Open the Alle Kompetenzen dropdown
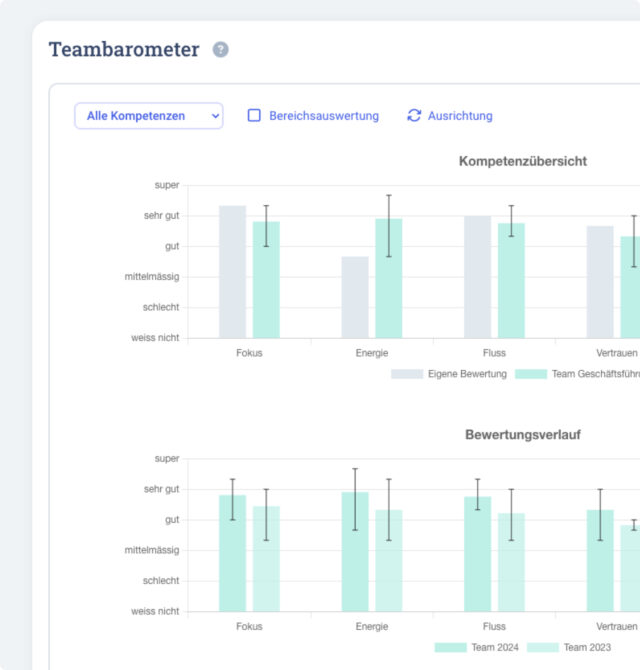 [149, 115]
